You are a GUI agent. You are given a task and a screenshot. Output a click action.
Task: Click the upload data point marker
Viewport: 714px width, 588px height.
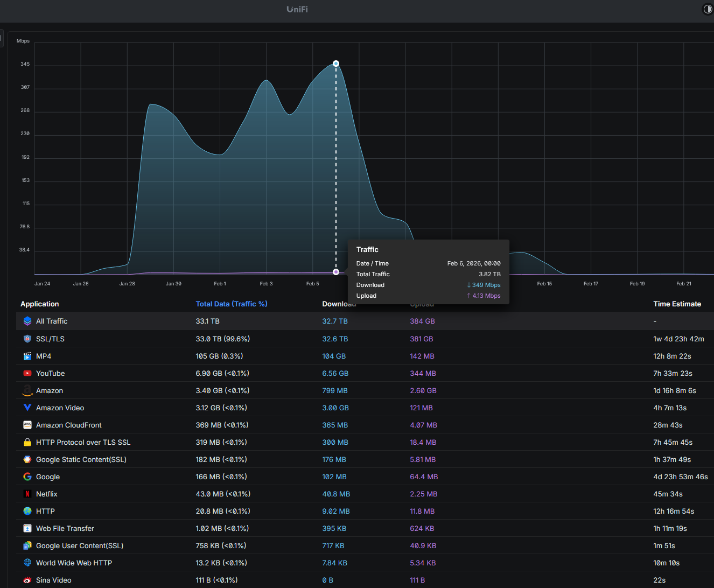336,272
